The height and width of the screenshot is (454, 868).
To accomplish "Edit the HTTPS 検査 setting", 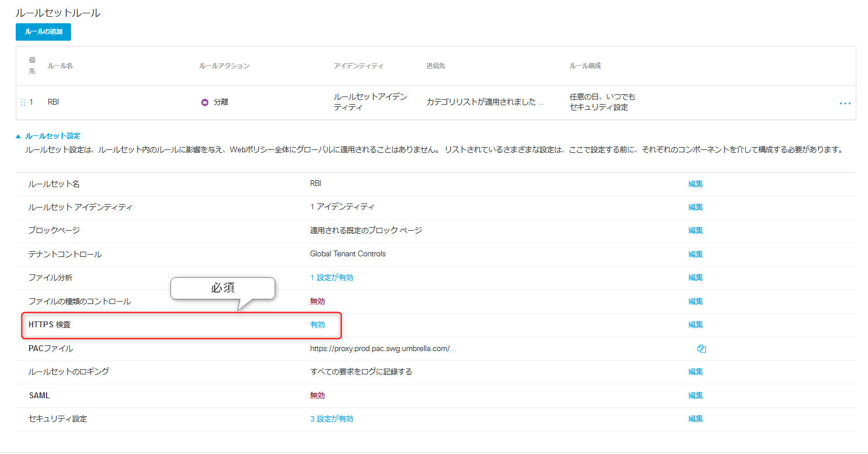I will 695,324.
